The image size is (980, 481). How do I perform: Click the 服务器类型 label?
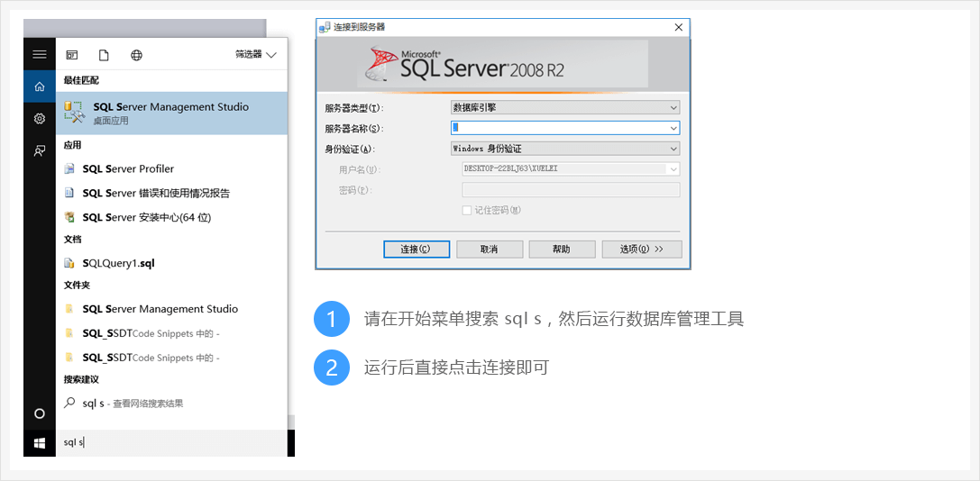click(x=353, y=107)
